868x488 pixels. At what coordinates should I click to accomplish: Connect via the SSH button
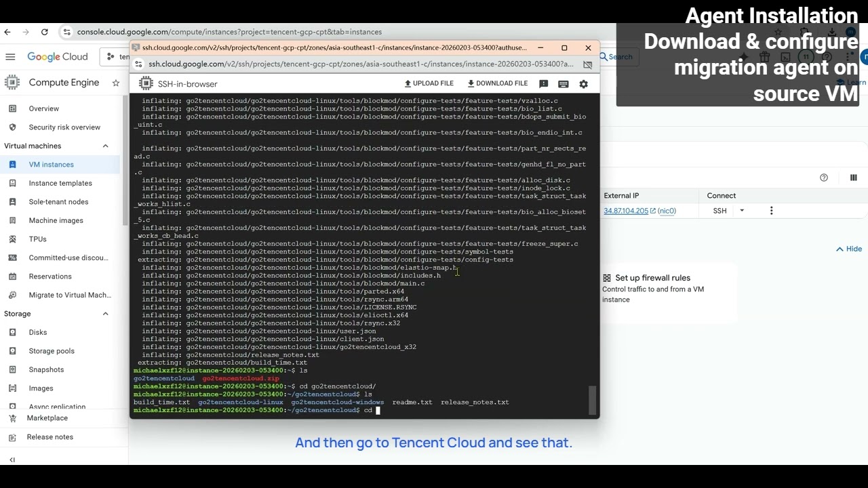(719, 211)
